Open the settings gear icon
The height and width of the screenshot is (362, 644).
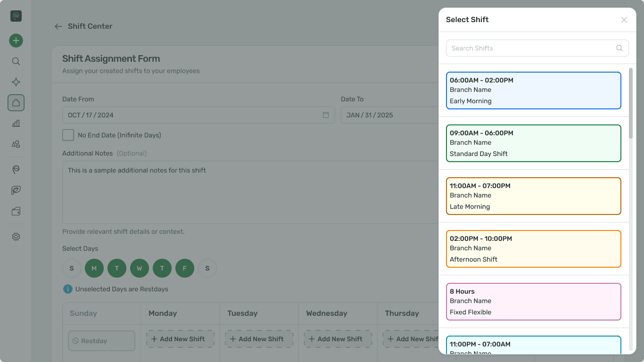coord(16,237)
